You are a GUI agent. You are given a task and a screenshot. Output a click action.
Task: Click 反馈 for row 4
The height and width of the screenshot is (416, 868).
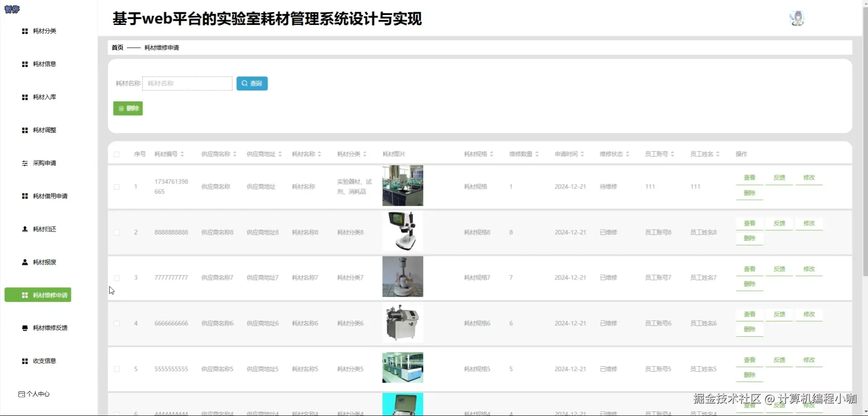pos(780,314)
